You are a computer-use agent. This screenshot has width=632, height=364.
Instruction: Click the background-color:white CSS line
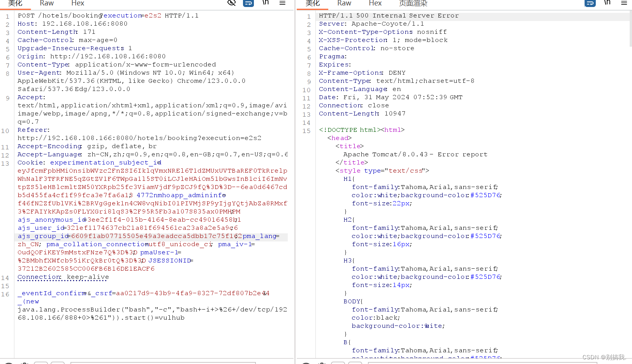click(x=398, y=326)
